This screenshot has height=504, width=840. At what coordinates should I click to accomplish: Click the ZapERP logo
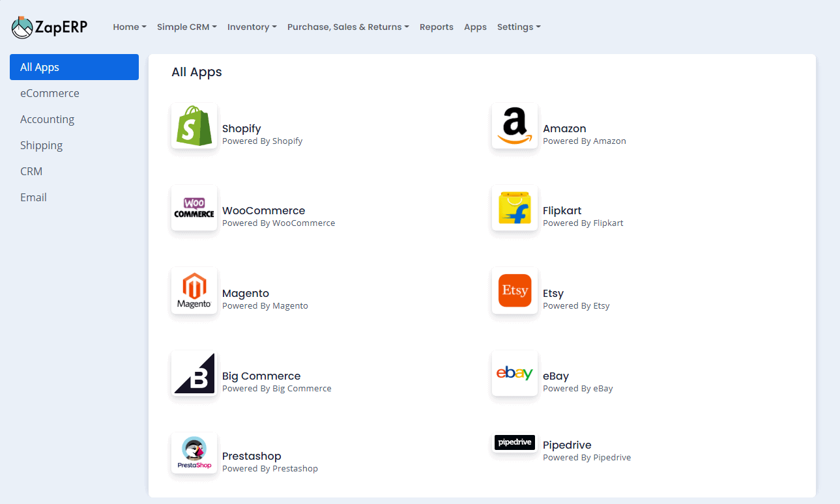(x=50, y=27)
